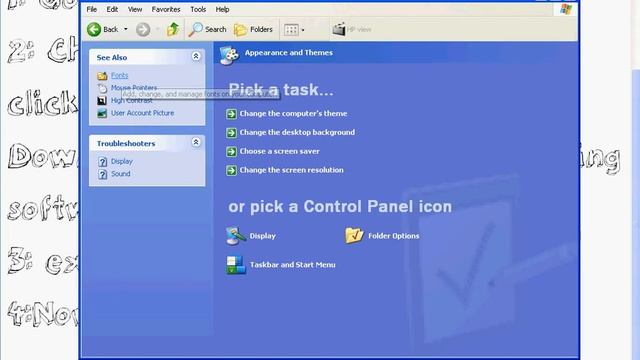Click the Troubleshooters panel header
The image size is (640, 360).
tap(147, 143)
